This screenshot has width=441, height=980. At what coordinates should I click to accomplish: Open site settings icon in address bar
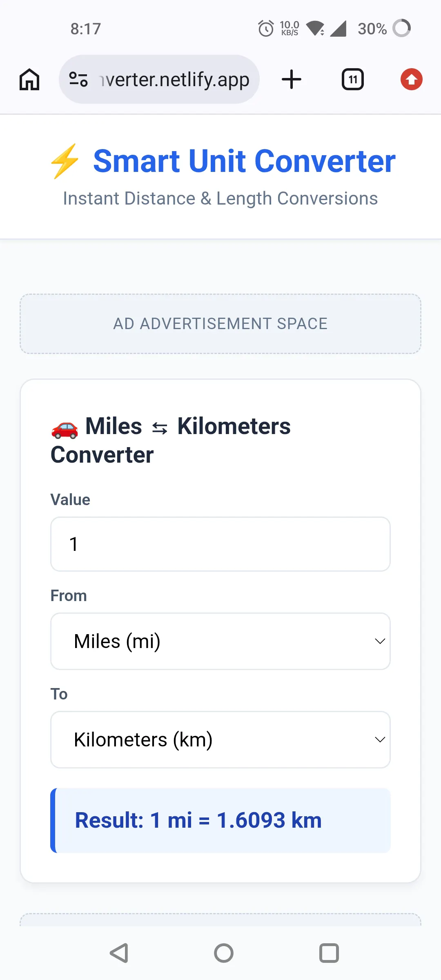click(x=78, y=79)
